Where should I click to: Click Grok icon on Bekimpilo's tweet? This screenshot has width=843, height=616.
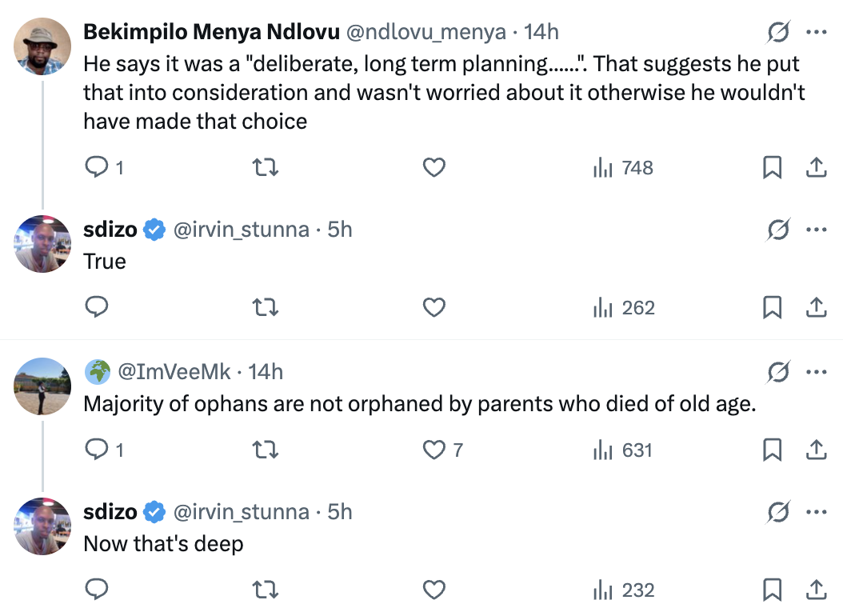777,33
